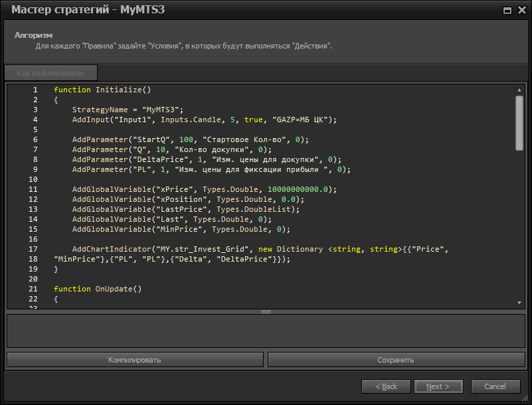
Task: Click the empty compiler output panel
Action: click(x=266, y=331)
